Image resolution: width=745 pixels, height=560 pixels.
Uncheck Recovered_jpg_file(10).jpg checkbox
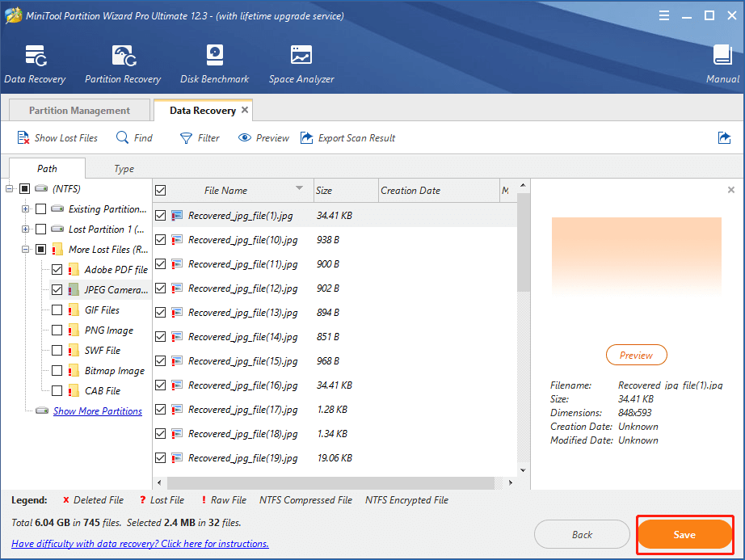click(x=161, y=239)
